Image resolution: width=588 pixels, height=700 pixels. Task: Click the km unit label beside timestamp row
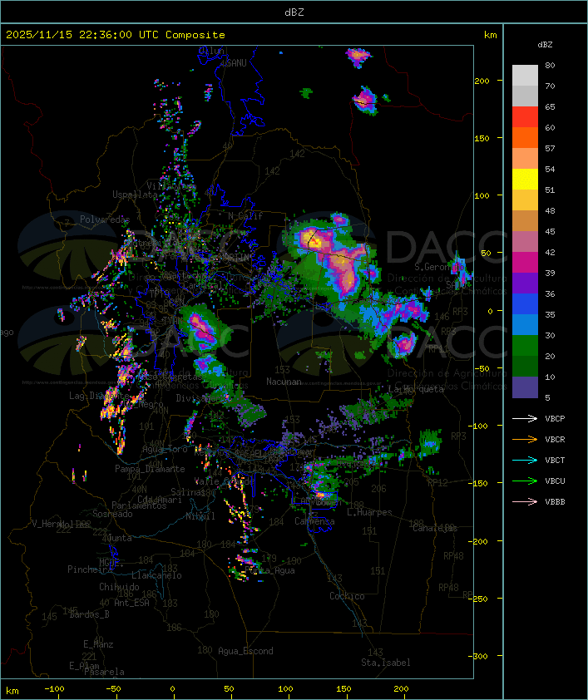pos(490,35)
